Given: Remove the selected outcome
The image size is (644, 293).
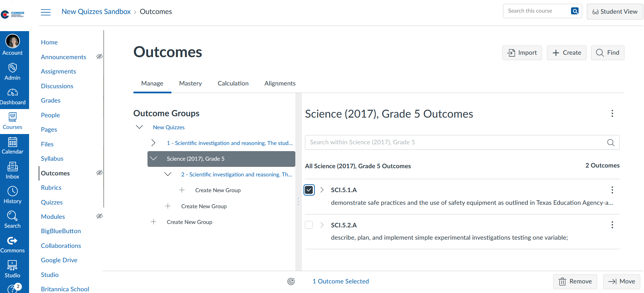Looking at the screenshot, I should tap(575, 281).
